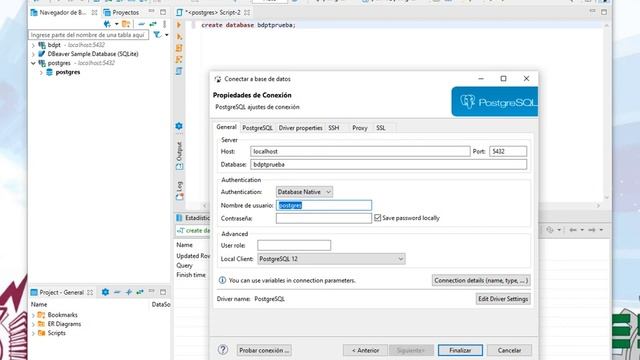
Task: Click the table name filter input in navigator
Action: click(x=88, y=35)
